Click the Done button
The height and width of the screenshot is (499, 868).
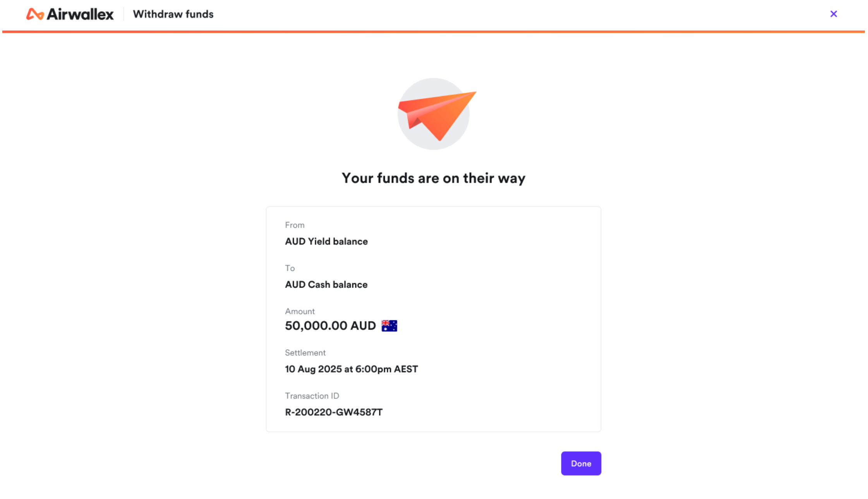pyautogui.click(x=581, y=463)
